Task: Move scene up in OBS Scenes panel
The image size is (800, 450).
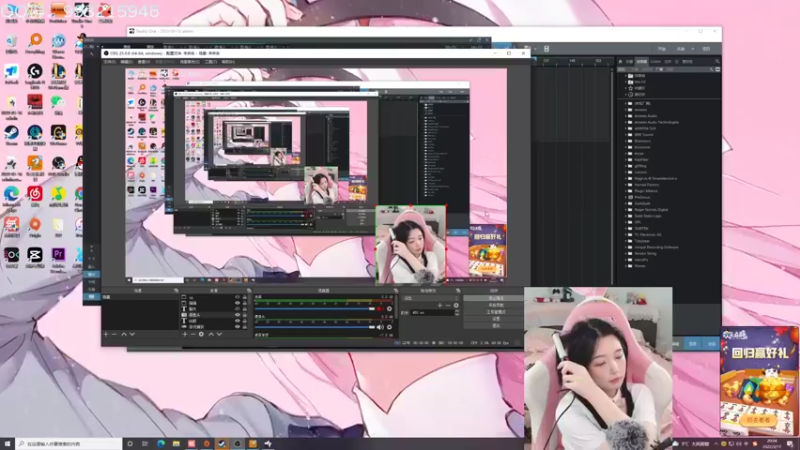Action: (123, 334)
